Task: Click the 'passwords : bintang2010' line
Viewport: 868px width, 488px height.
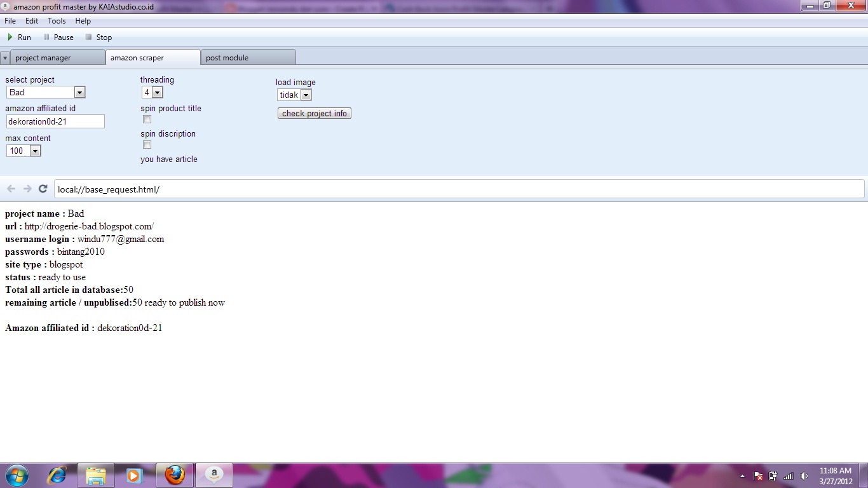Action: [x=55, y=252]
